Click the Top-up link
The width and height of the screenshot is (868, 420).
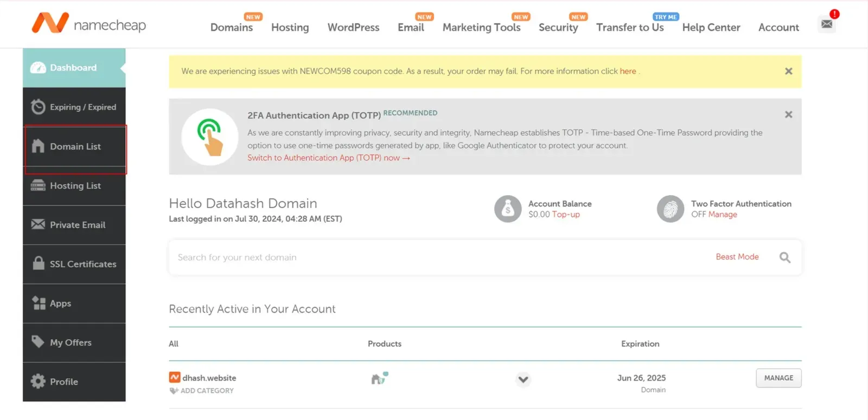tap(566, 215)
